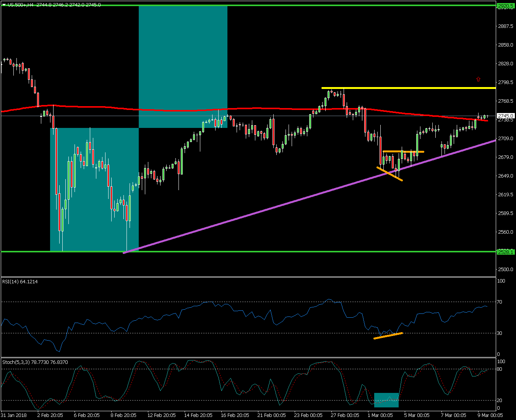The width and height of the screenshot is (516, 420).
Task: Click the small teal box in Stochastic panel
Action: coord(386,400)
